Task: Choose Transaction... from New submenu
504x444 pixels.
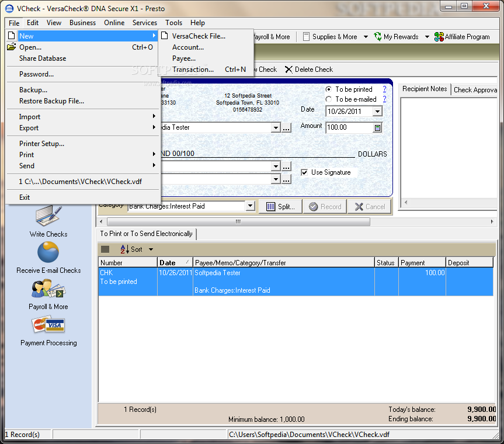Action: tap(206, 70)
